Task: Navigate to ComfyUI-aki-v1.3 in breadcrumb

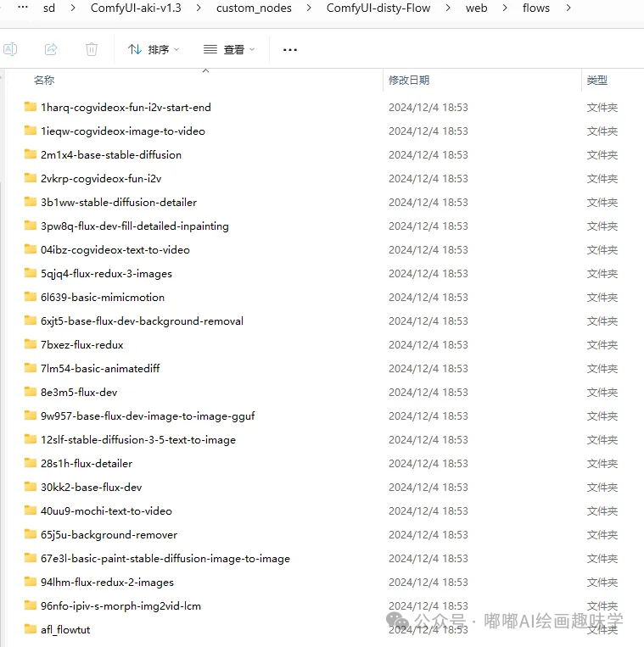Action: click(136, 8)
